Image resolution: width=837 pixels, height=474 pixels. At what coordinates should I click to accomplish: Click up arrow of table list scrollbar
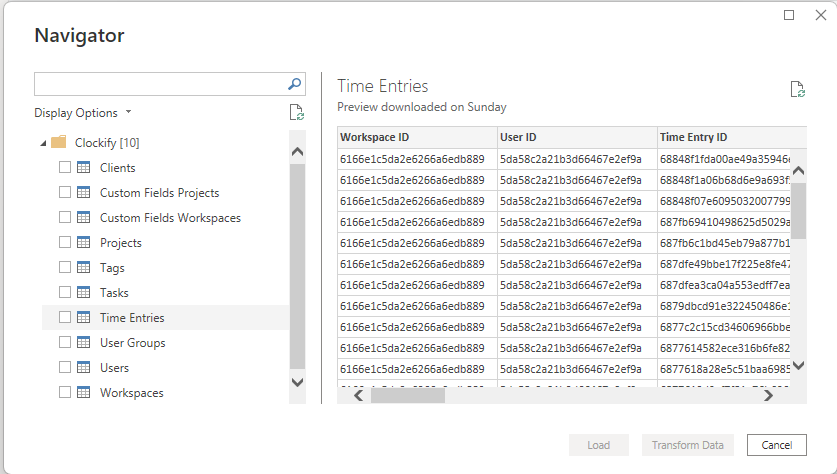297,152
